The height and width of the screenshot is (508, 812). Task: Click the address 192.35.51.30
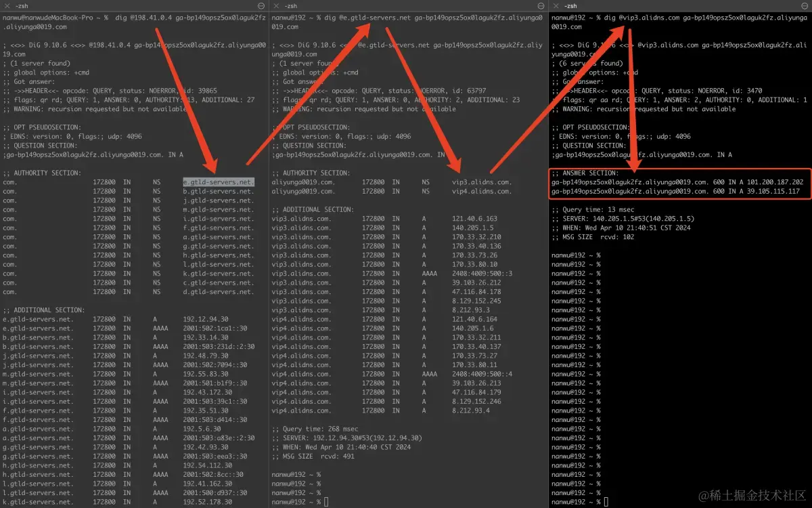coord(206,410)
